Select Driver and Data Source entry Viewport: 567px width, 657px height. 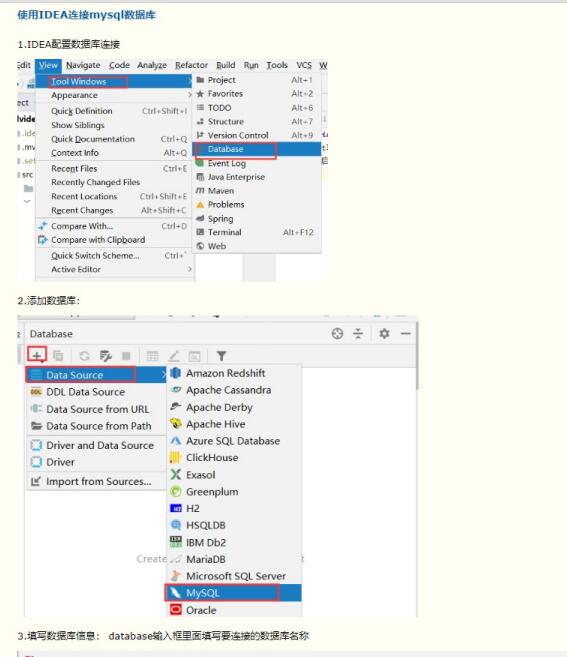click(x=96, y=445)
